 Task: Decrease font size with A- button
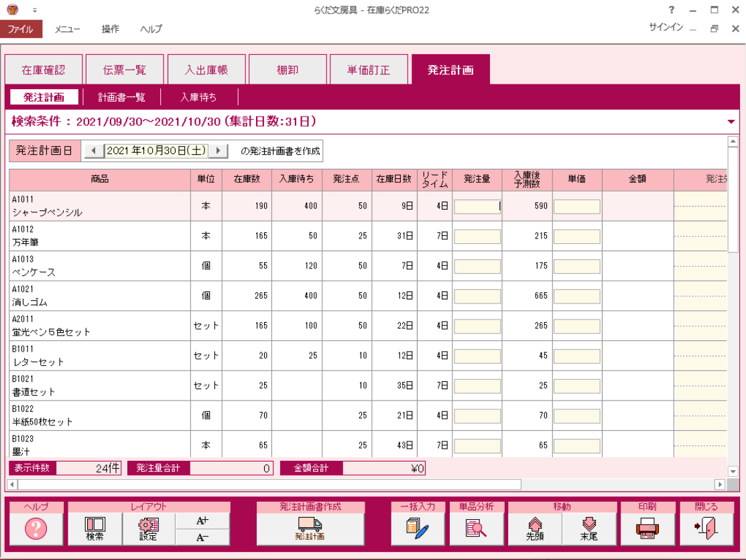[202, 537]
